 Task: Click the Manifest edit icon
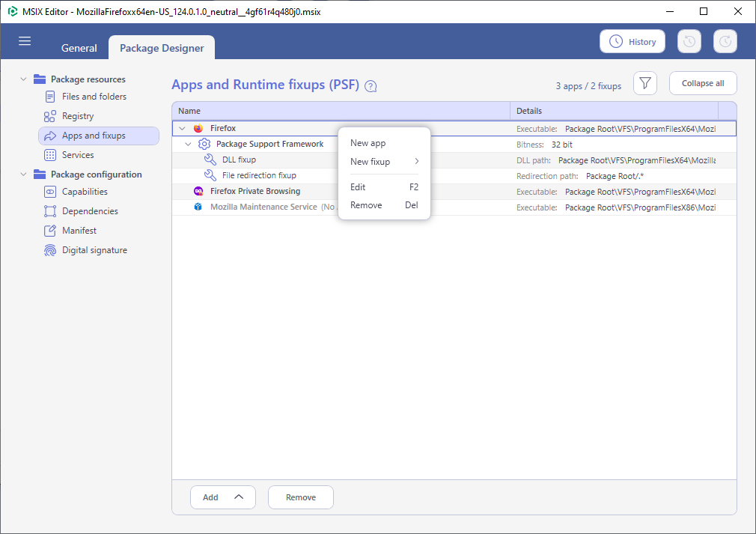click(x=49, y=231)
